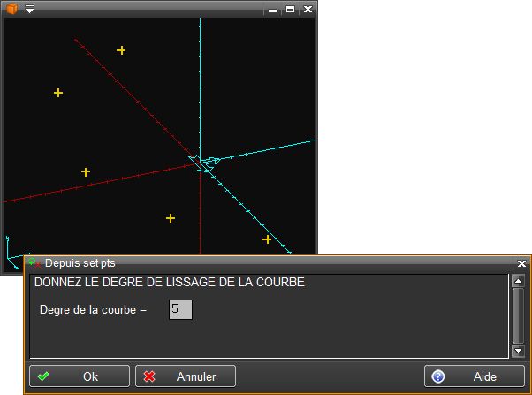Confirm with the Ok button
The height and width of the screenshot is (395, 532).
point(80,376)
